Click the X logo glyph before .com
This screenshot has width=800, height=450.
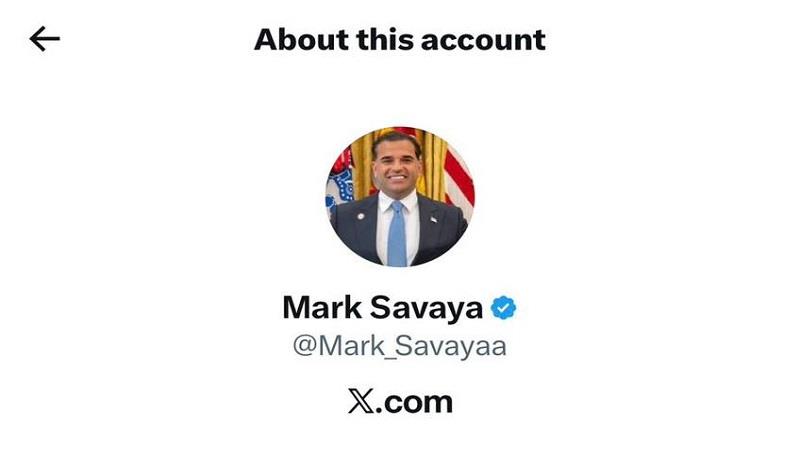[361, 401]
